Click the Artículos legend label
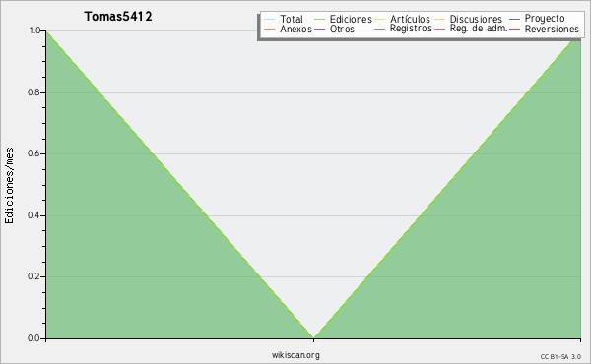Screen dimensions: 591x364 [410, 19]
